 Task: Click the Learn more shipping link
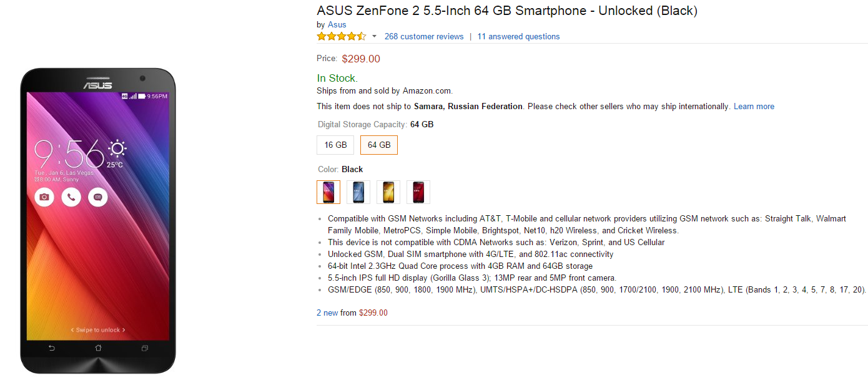pyautogui.click(x=754, y=106)
